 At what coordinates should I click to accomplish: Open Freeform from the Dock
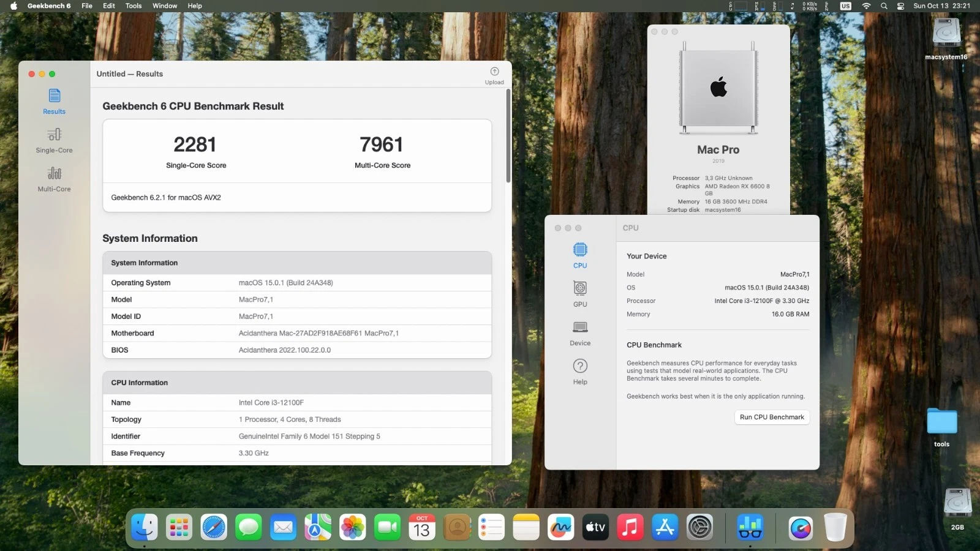coord(561,527)
